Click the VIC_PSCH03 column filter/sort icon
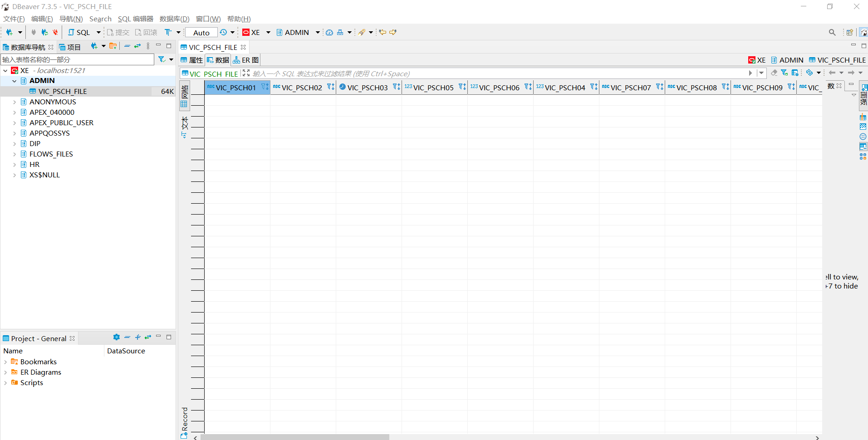Viewport: 868px width, 440px height. pos(397,87)
